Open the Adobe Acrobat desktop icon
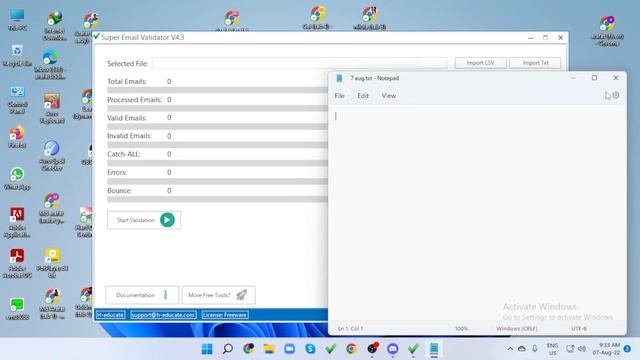 [17, 264]
